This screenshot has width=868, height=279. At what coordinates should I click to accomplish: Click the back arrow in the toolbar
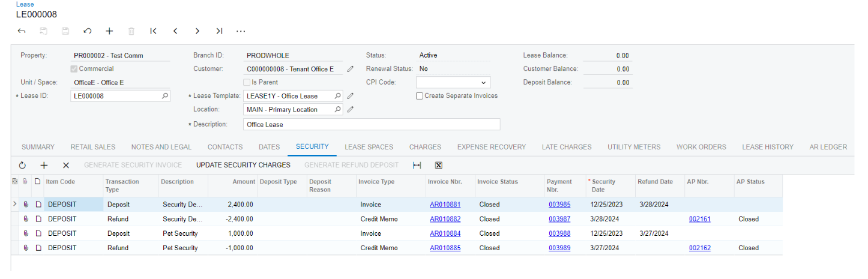(22, 31)
